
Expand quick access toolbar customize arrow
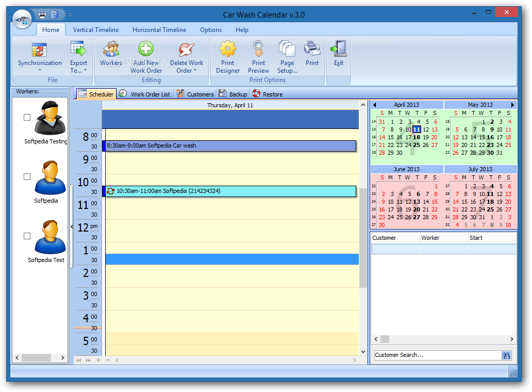[70, 14]
